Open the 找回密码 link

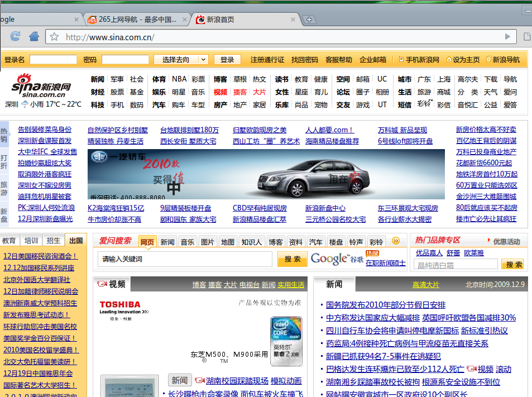(305, 60)
